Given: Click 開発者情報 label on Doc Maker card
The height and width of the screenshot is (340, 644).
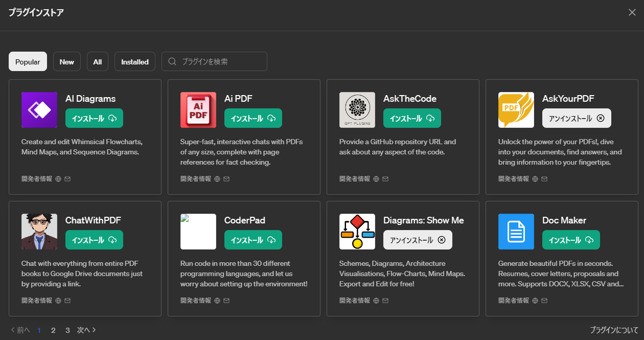Looking at the screenshot, I should click(514, 301).
